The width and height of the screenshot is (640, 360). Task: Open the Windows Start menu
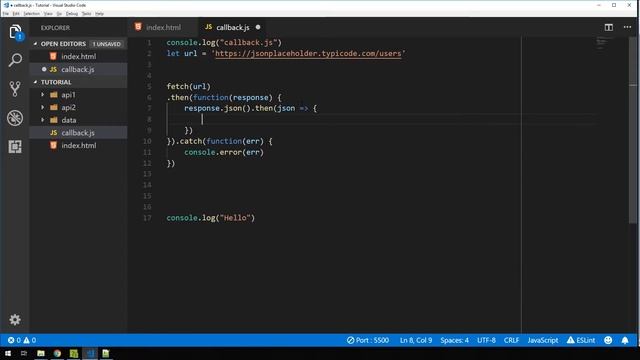[x=8, y=353]
